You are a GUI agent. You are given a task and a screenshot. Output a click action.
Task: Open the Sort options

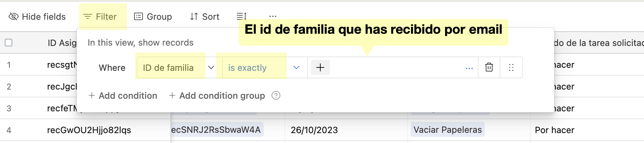point(205,17)
